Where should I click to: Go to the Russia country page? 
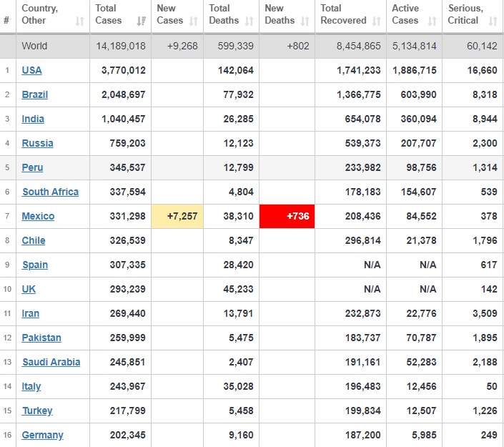[x=37, y=143]
